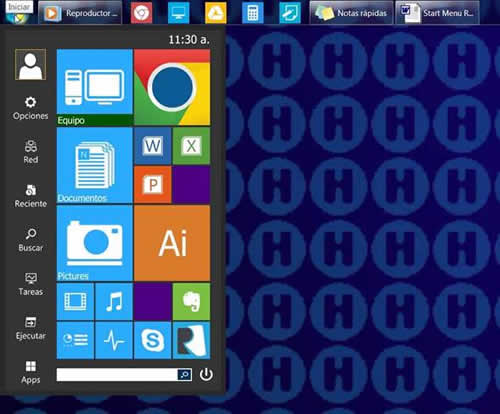Show Reciente recent items
This screenshot has width=500, height=414.
(x=30, y=196)
